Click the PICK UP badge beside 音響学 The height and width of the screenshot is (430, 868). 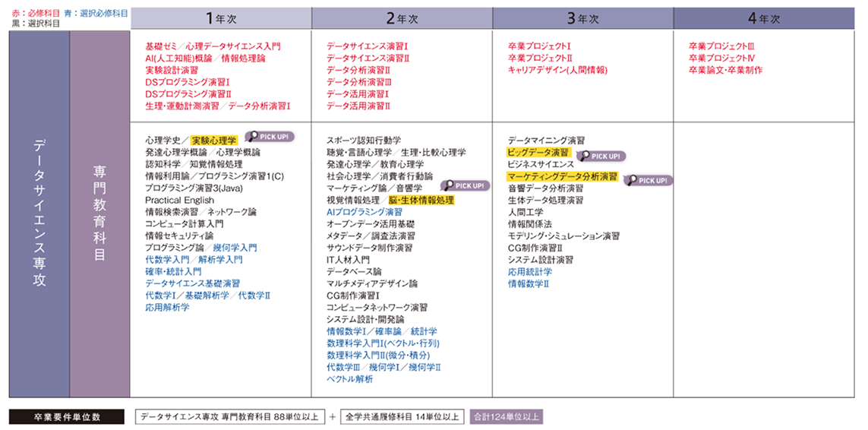point(465,185)
